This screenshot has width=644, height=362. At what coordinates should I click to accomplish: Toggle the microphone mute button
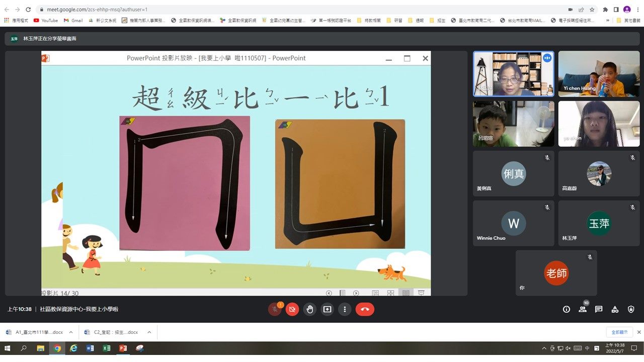point(275,309)
